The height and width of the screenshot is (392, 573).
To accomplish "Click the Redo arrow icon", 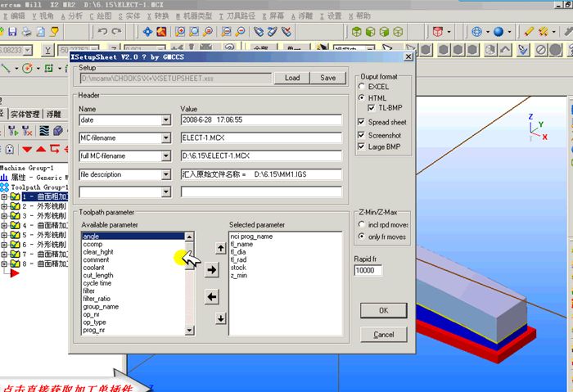I will point(116,31).
